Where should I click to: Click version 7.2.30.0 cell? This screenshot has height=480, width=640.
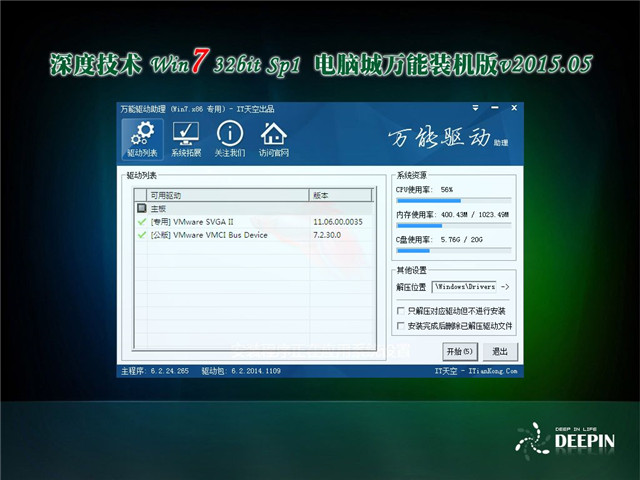(327, 235)
